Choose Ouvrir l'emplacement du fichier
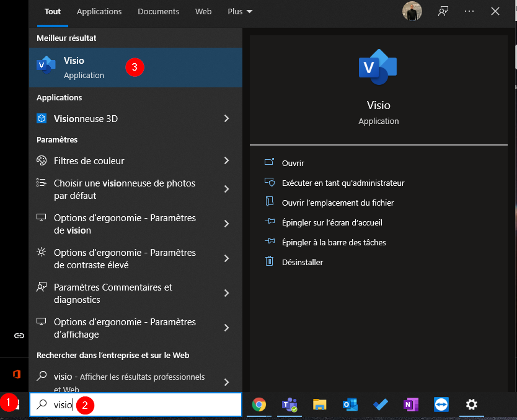This screenshot has width=517, height=420. pos(338,203)
